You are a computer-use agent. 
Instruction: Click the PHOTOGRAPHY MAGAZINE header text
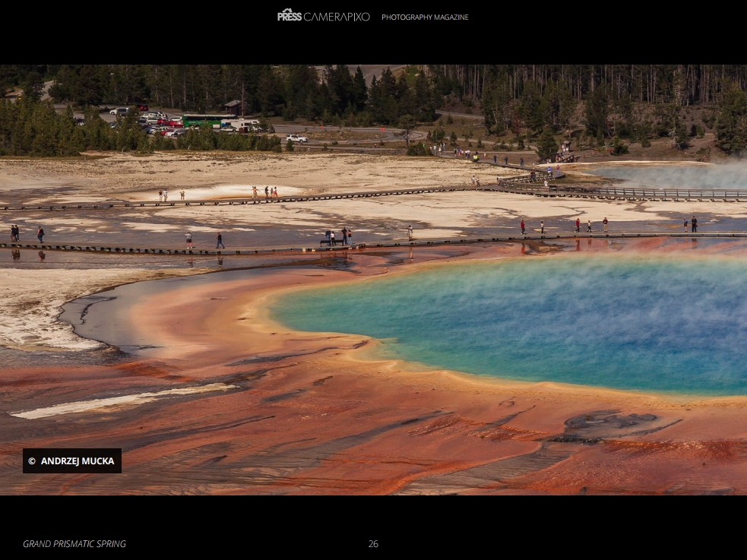425,17
